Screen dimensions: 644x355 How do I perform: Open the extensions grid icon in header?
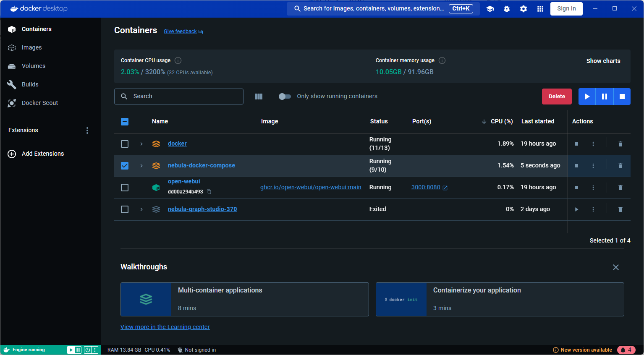[540, 9]
